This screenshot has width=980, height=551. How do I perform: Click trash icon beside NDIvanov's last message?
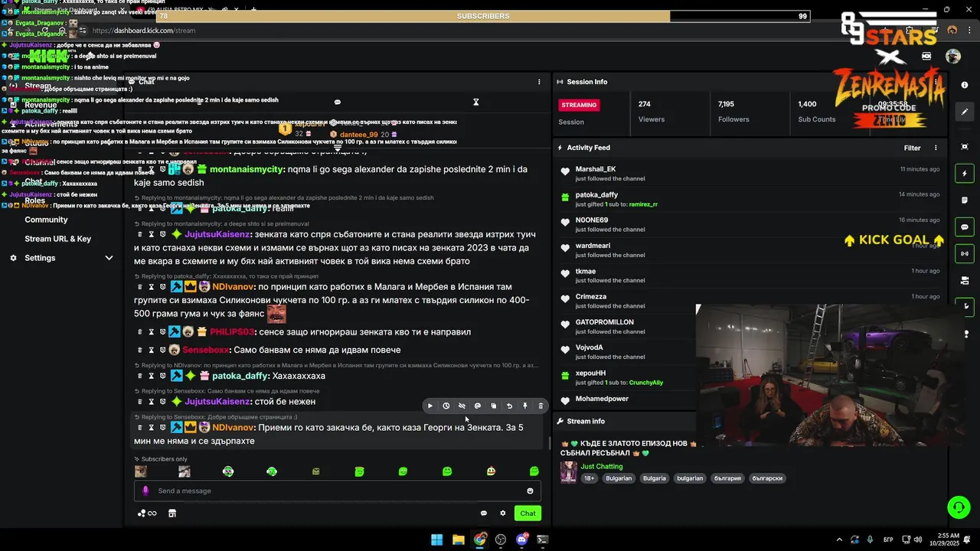pos(139,428)
